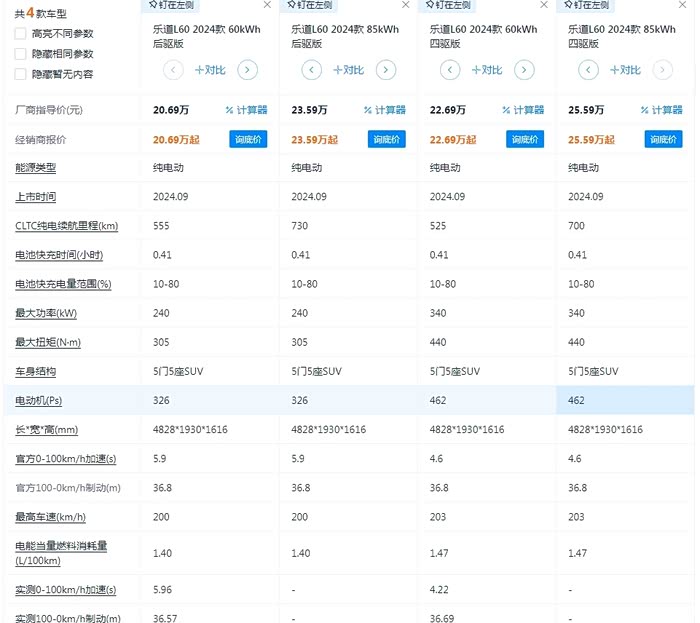Open the 实测0-100km/h加速(s) parameter link
This screenshot has width=700, height=623.
coord(66,590)
